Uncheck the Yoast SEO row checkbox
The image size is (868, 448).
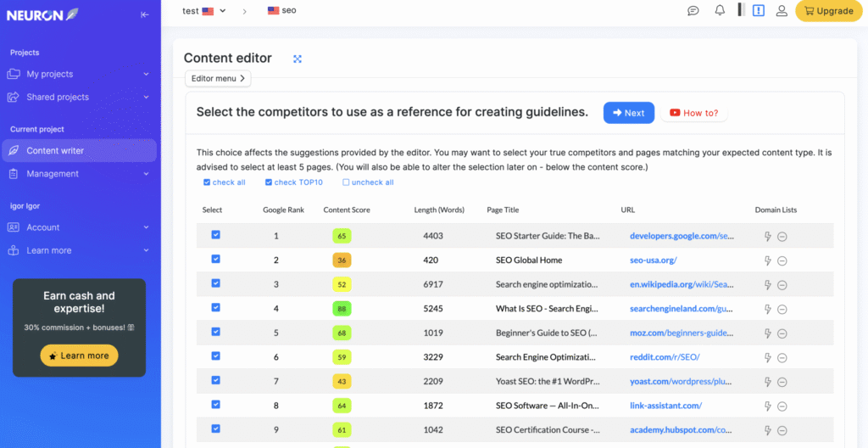coord(216,380)
